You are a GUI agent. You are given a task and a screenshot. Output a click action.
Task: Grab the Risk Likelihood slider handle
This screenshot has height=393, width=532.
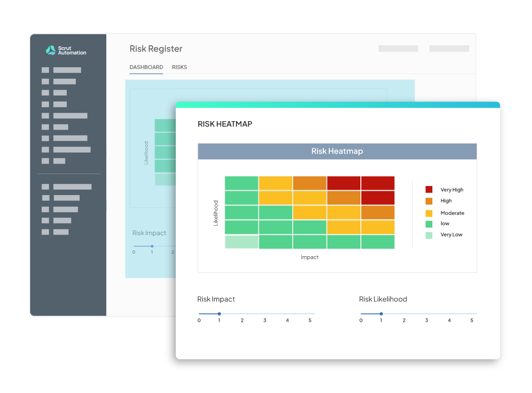coord(381,314)
